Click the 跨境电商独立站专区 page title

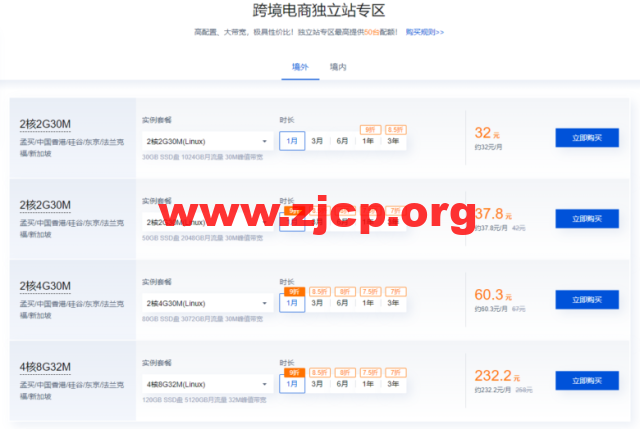click(x=319, y=11)
